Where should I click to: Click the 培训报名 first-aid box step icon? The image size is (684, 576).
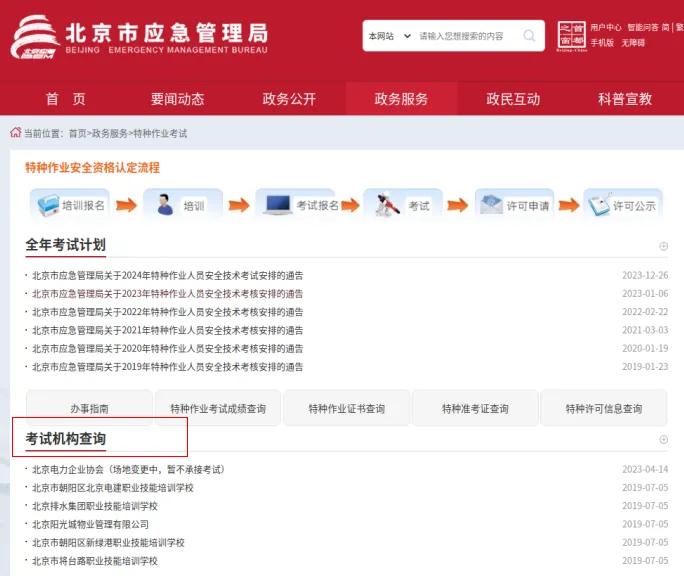[48, 205]
